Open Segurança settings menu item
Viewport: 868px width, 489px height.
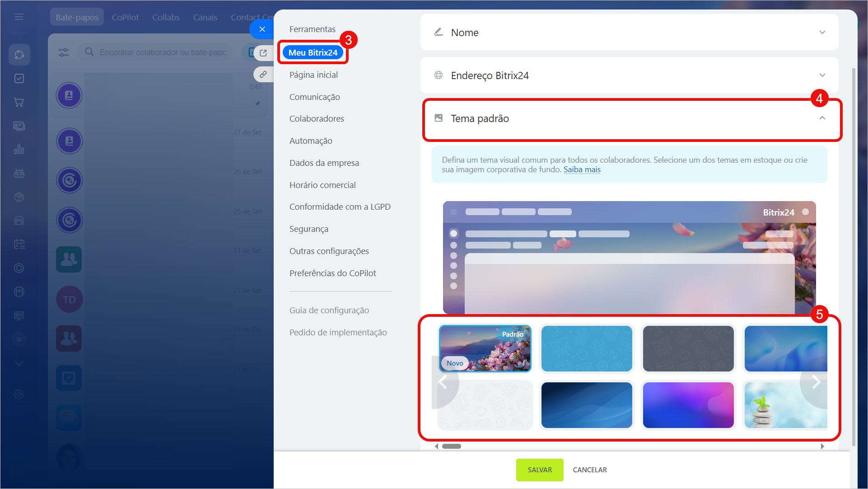click(x=309, y=229)
